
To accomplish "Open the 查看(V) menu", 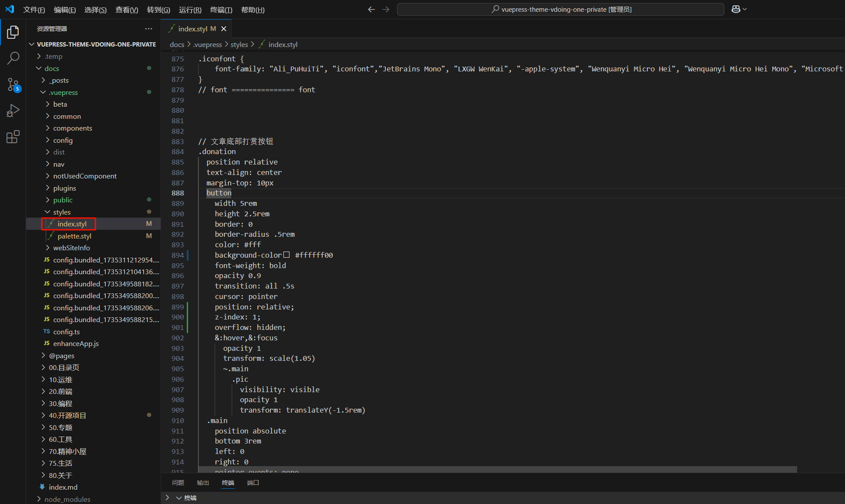I will tap(127, 10).
